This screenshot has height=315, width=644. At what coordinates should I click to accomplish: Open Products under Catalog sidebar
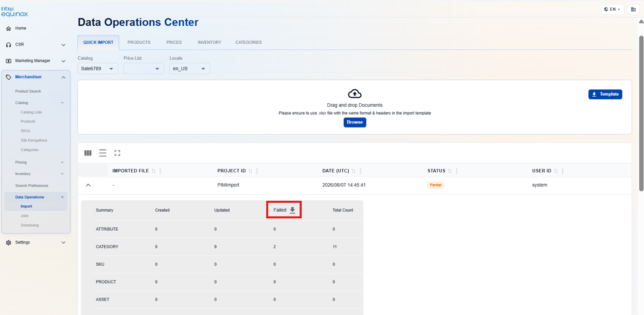28,122
